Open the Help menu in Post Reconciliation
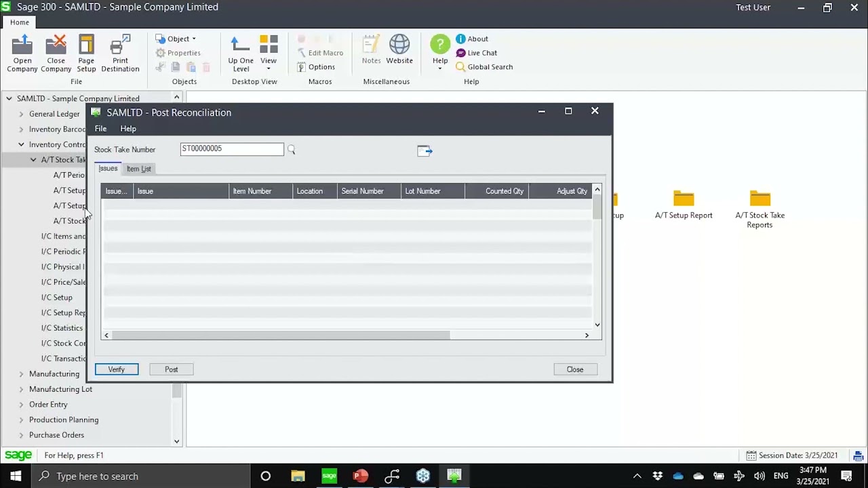 coord(128,129)
